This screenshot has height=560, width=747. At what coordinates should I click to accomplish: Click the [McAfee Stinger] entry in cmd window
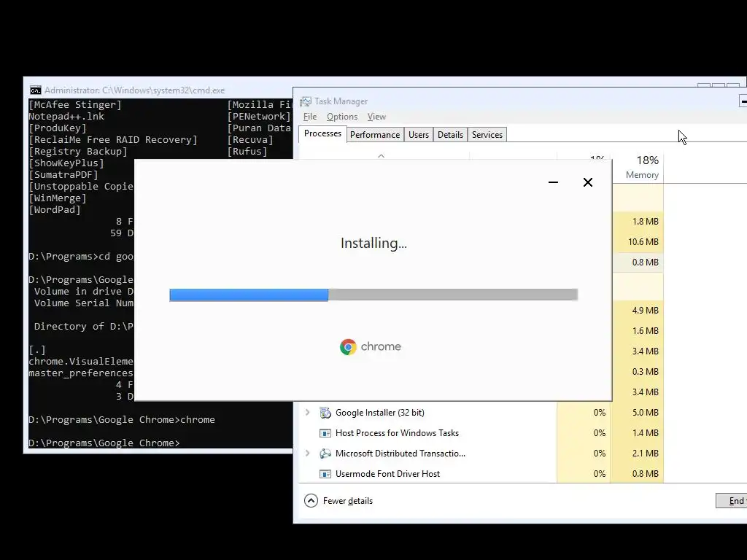pyautogui.click(x=75, y=105)
